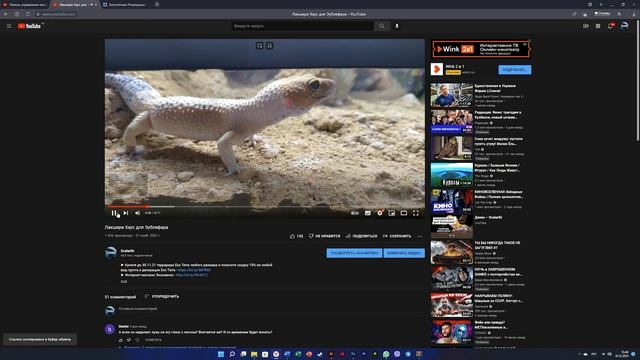Click the browser address bar
The width and height of the screenshot is (640, 360).
56,14
